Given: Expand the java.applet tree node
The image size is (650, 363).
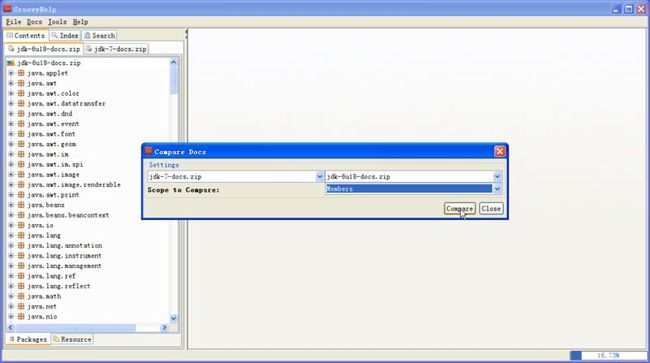Looking at the screenshot, I should [x=11, y=73].
